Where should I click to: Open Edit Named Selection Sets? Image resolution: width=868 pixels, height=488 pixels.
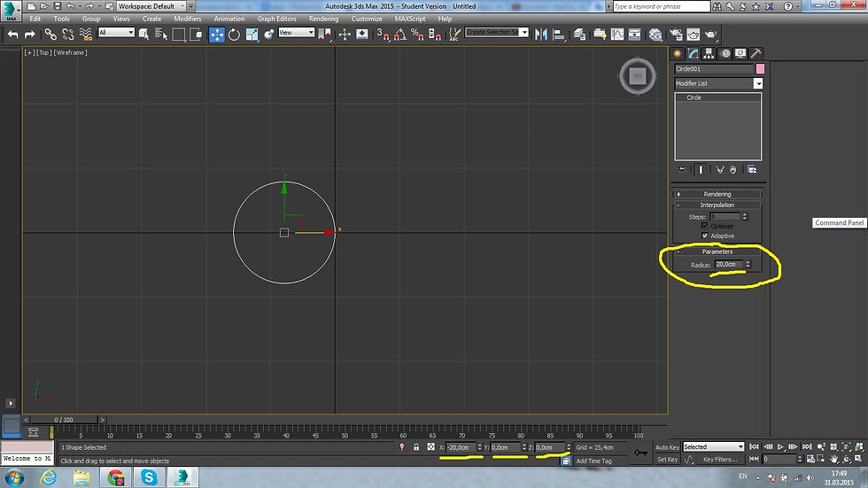pyautogui.click(x=455, y=35)
